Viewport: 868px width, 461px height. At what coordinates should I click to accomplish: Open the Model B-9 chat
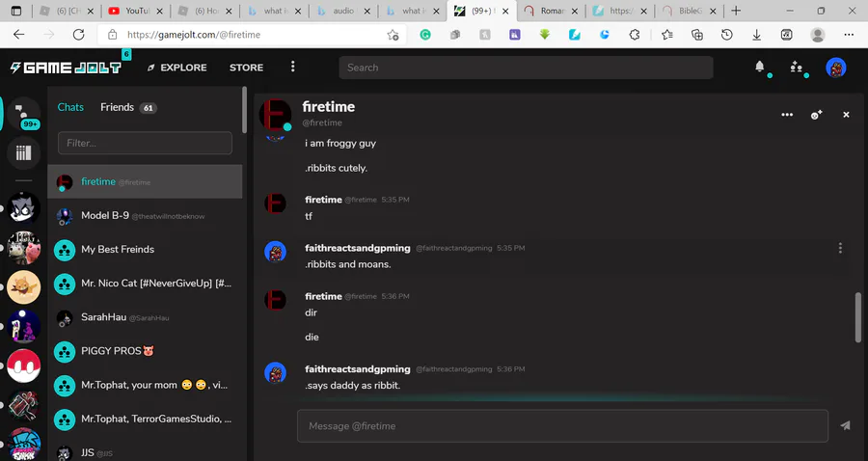pyautogui.click(x=145, y=216)
